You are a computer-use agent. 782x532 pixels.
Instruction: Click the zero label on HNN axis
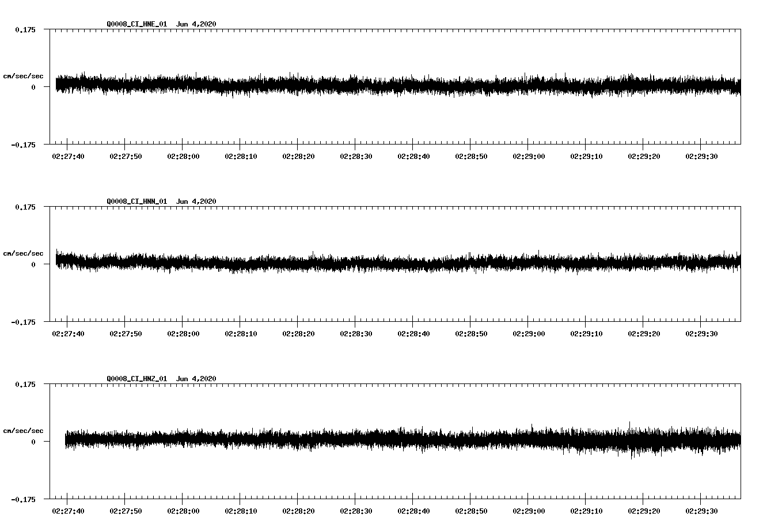click(33, 265)
